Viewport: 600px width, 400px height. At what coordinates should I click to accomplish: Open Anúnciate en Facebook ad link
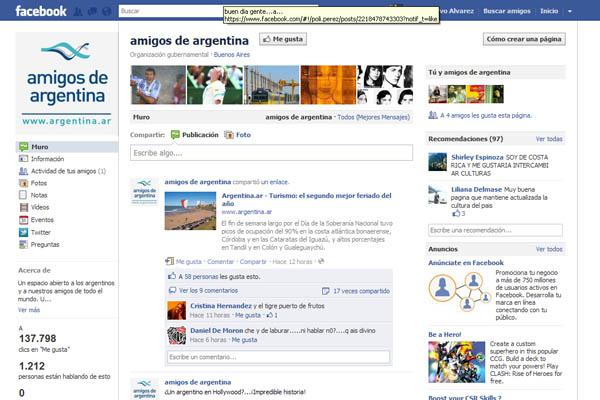(466, 263)
